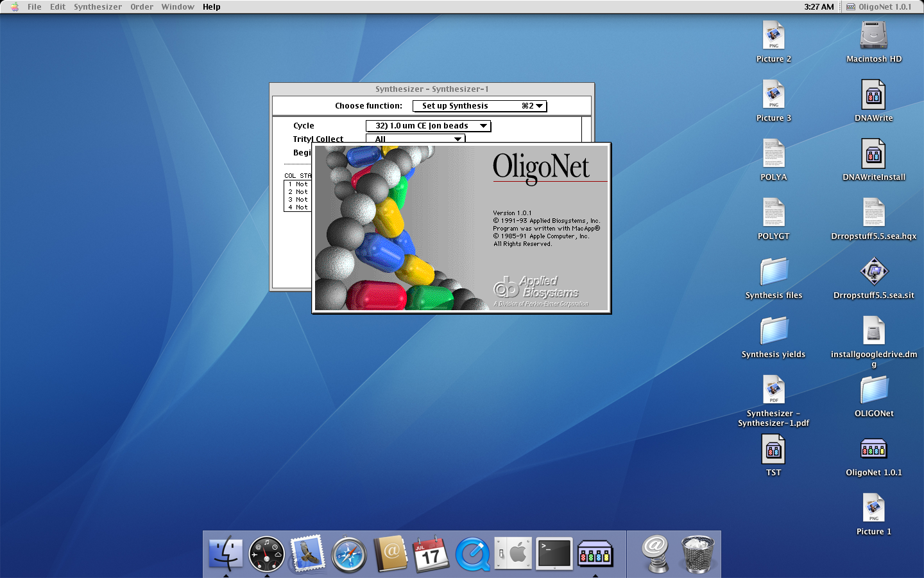Image resolution: width=924 pixels, height=578 pixels.
Task: Open the OLIGONet folder on desktop
Action: [x=873, y=390]
